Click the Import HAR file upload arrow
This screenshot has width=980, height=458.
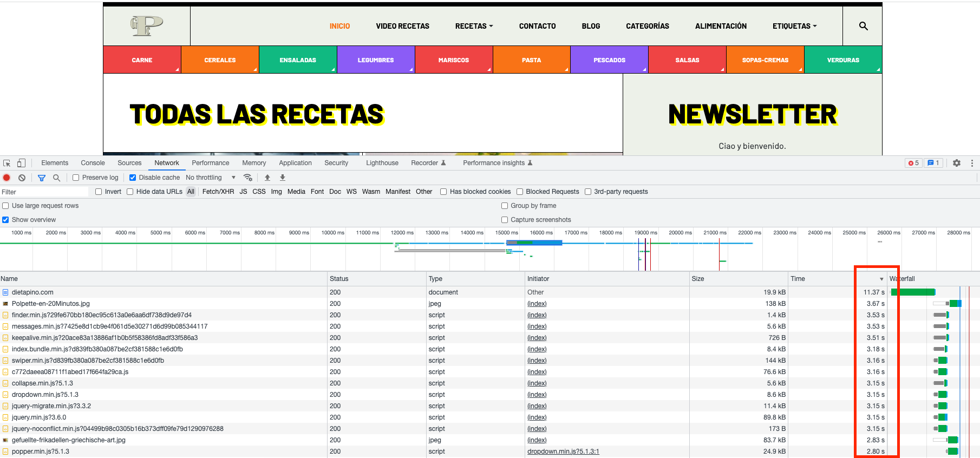[267, 178]
